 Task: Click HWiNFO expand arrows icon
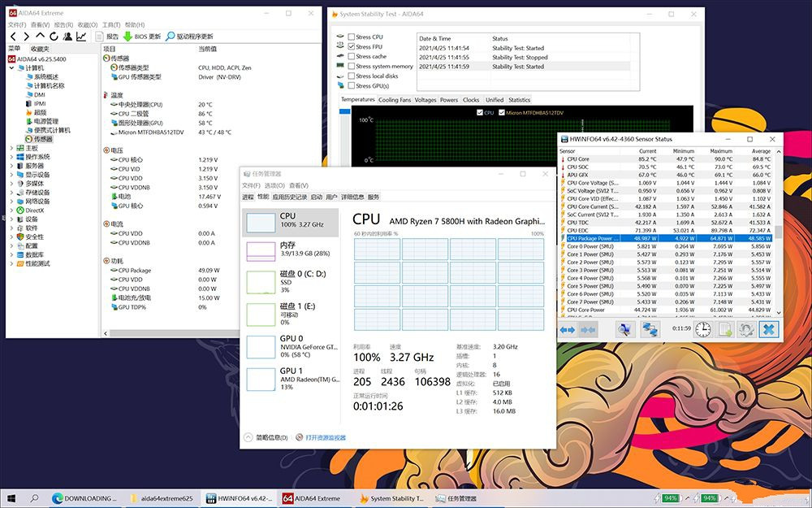[x=568, y=329]
